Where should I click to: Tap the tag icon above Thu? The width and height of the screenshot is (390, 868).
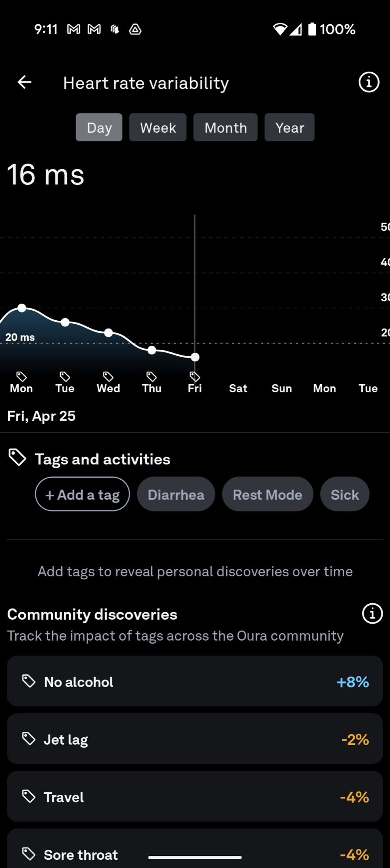[x=152, y=376]
